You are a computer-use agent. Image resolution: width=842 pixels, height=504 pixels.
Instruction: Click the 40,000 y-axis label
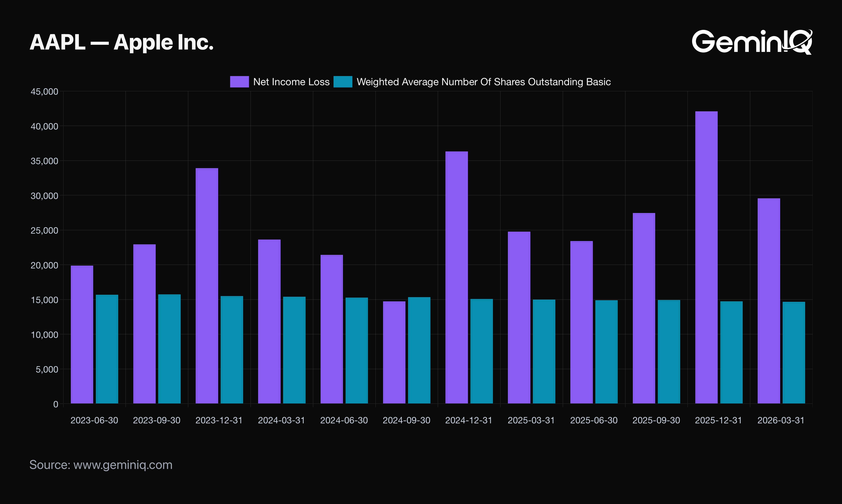point(45,126)
